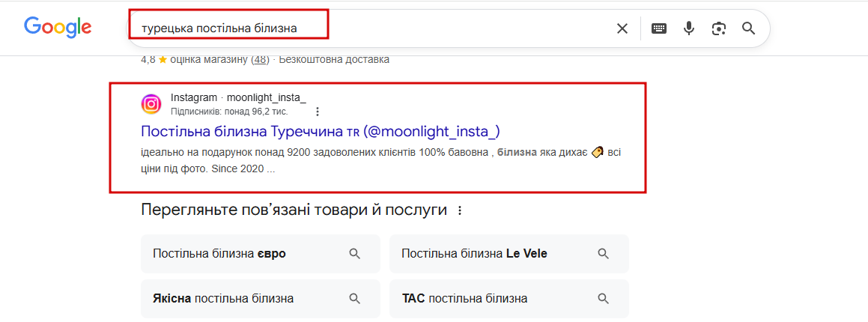Click magnifier icon in Якісна постільна білизна chip
868x322 pixels.
[x=355, y=299]
